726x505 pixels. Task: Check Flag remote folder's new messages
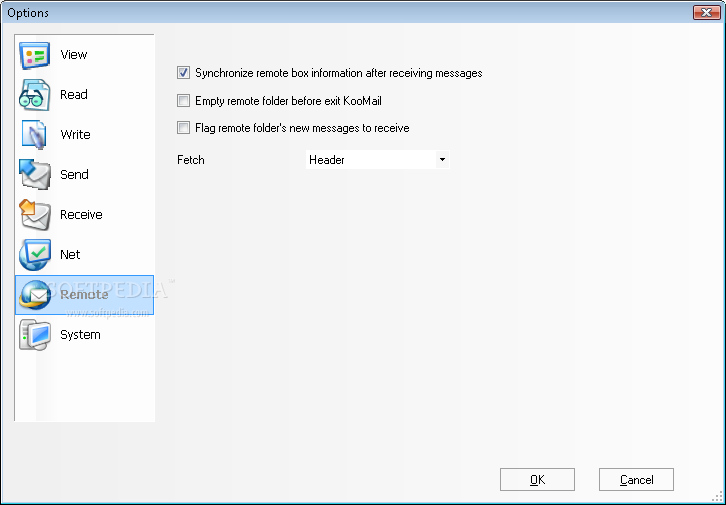pyautogui.click(x=183, y=128)
